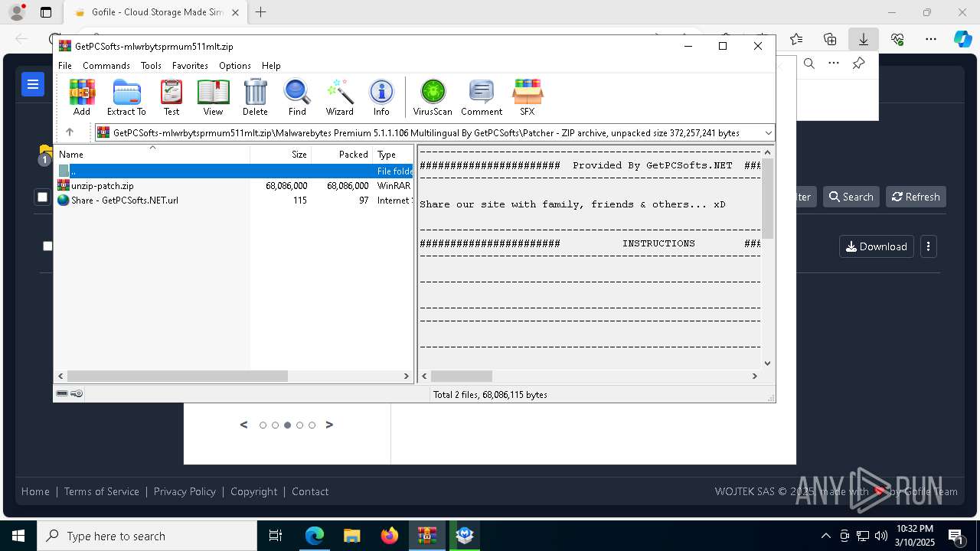Click the carousel next arrow
The width and height of the screenshot is (980, 551).
[x=329, y=425]
